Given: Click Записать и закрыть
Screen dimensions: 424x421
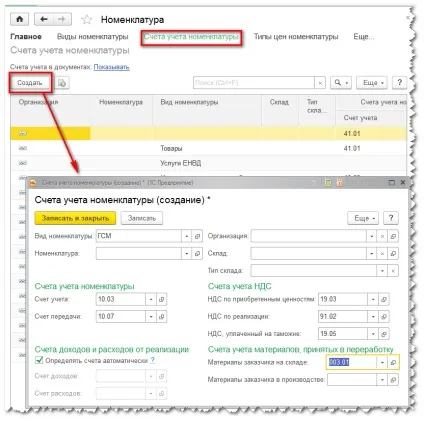Looking at the screenshot, I should pyautogui.click(x=75, y=218).
